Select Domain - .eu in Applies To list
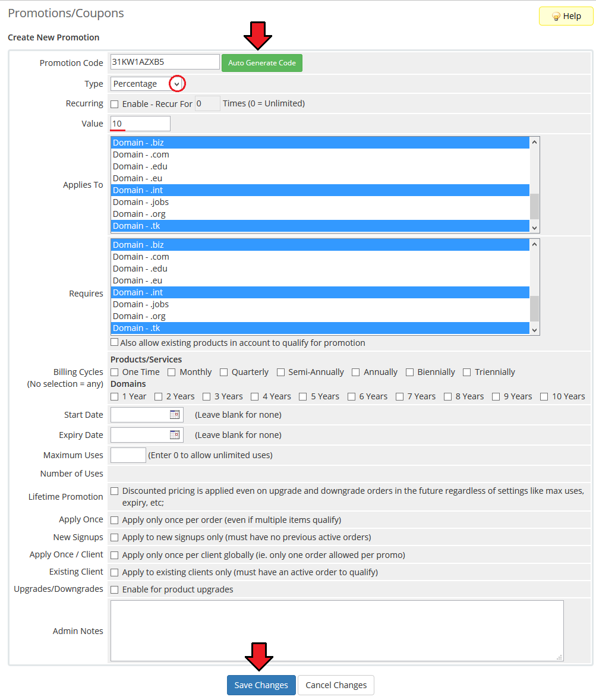The image size is (596, 700). (320, 178)
